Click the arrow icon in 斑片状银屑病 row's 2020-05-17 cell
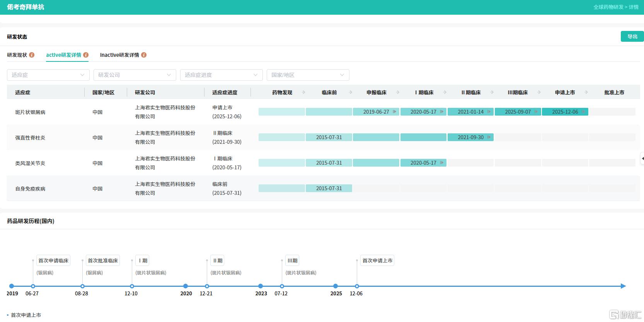The height and width of the screenshot is (322, 644). [441, 112]
